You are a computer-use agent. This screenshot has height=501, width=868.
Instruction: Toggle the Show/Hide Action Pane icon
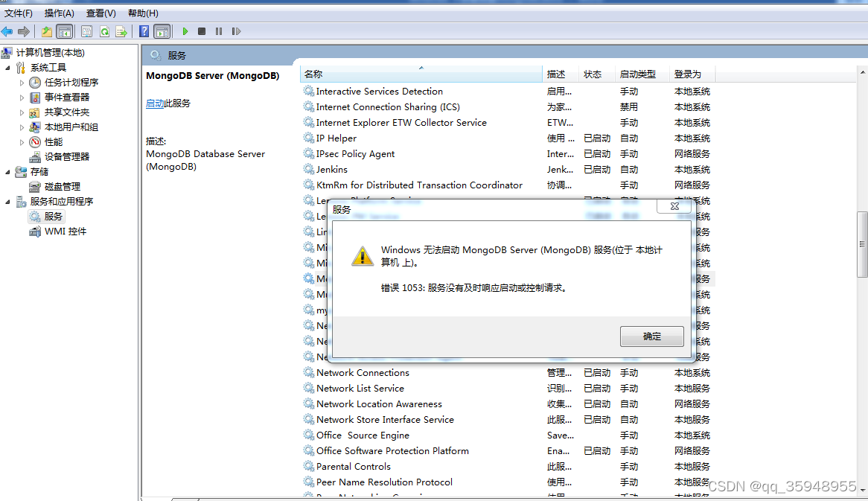(162, 31)
